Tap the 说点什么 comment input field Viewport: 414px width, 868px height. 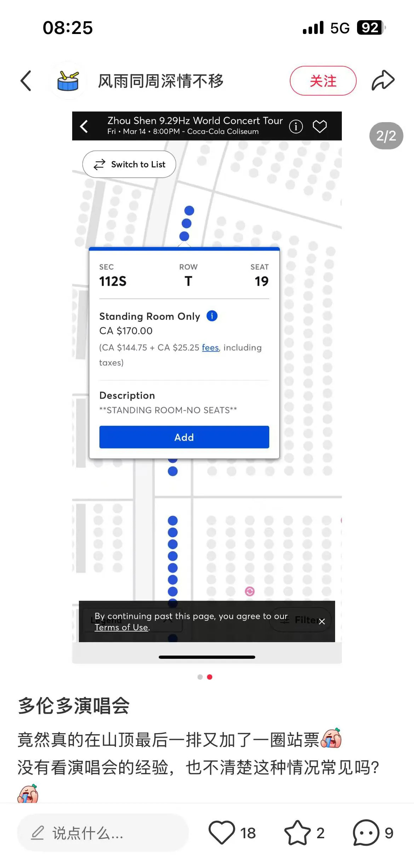pyautogui.click(x=103, y=833)
